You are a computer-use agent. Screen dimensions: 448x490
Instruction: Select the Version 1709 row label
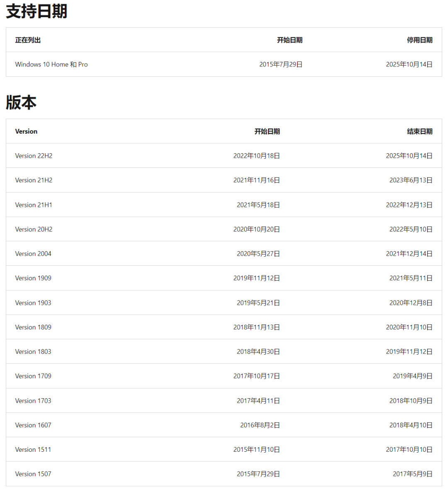[x=33, y=376]
